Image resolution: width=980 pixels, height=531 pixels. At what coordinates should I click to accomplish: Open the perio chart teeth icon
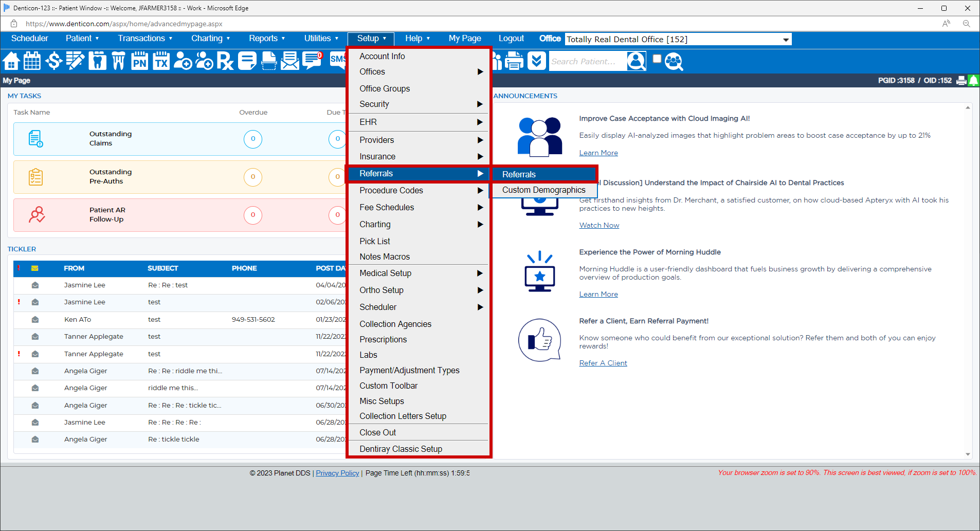(118, 61)
